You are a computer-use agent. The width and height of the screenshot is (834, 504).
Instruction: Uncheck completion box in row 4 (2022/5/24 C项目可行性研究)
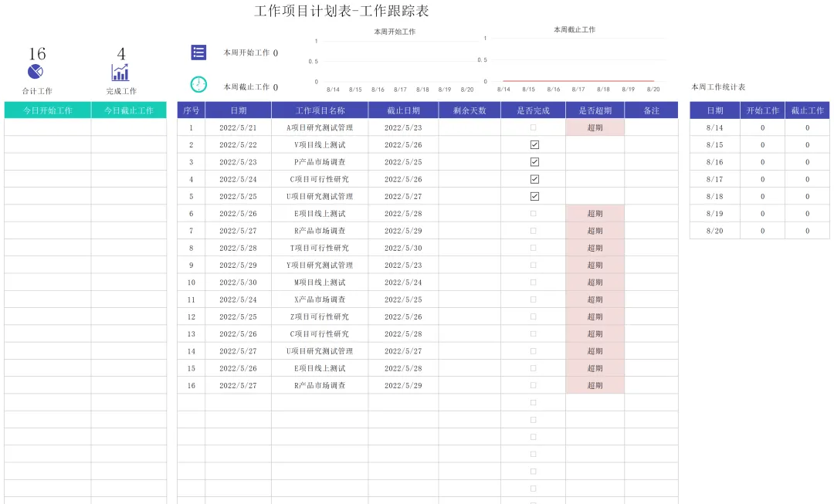(x=534, y=179)
